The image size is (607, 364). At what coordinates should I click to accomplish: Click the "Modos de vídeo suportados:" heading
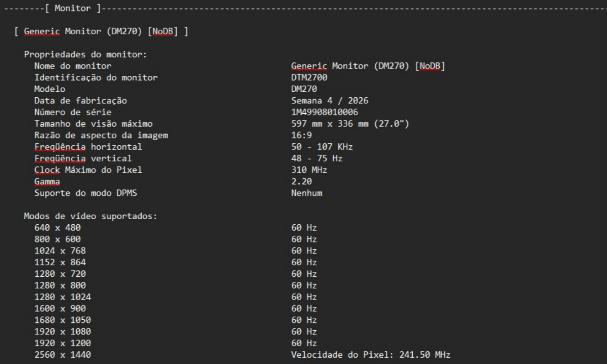[91, 216]
